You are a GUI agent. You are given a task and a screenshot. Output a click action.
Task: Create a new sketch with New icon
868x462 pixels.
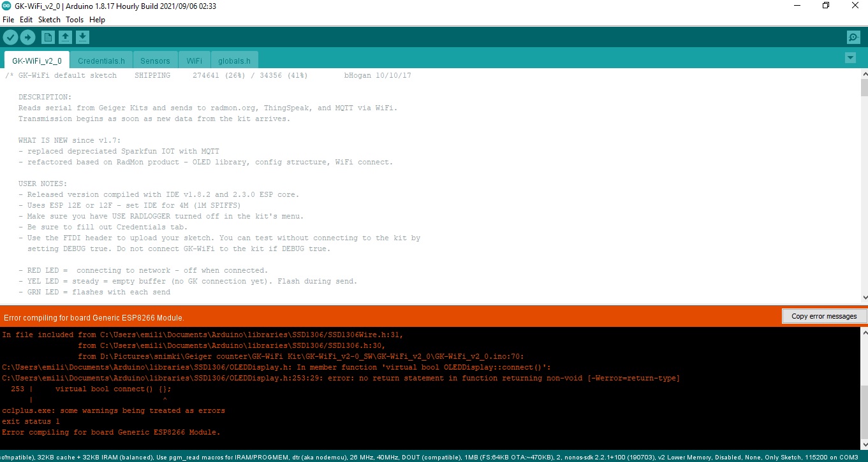tap(48, 38)
